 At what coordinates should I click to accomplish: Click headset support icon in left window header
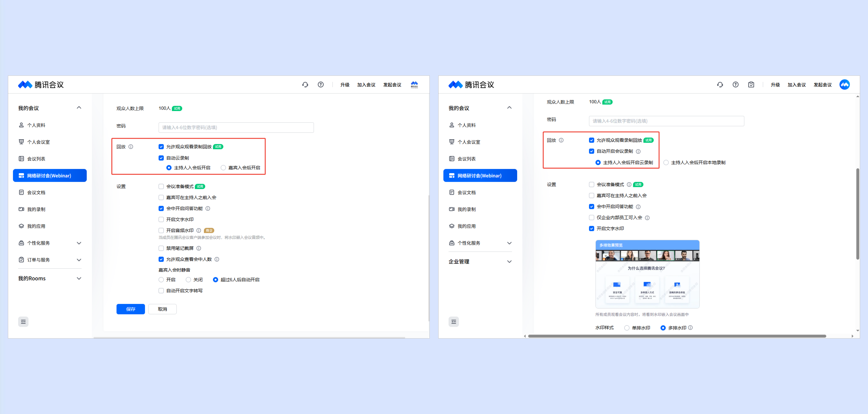[305, 85]
